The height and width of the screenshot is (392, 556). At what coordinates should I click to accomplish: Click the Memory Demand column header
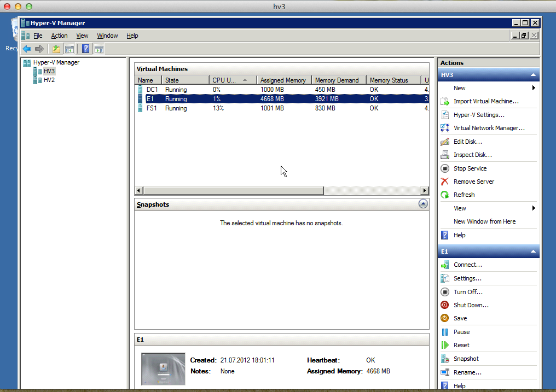coord(339,80)
